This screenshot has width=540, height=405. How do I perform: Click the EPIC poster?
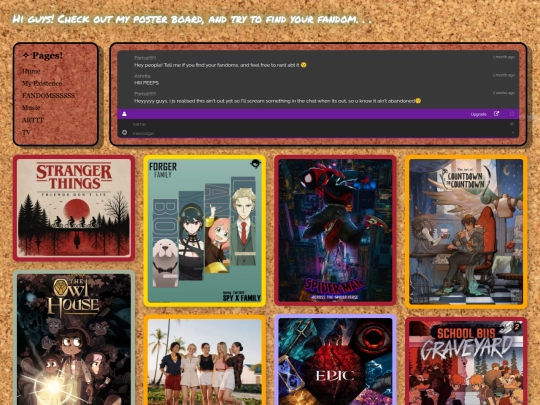(335, 360)
